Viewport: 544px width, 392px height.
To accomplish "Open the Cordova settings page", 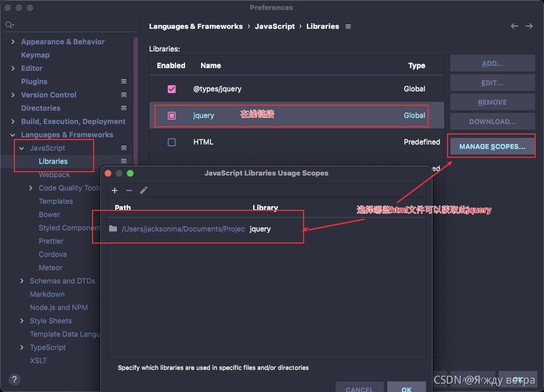I will click(53, 255).
